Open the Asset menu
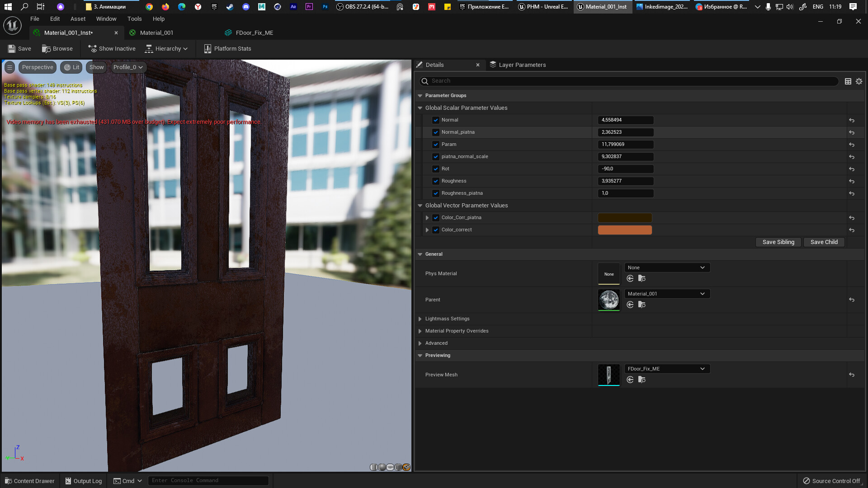This screenshot has height=488, width=868. pyautogui.click(x=78, y=19)
